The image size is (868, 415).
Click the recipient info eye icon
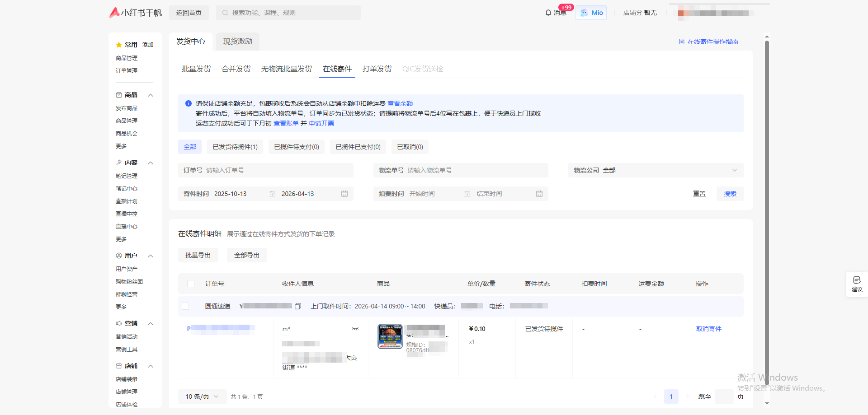click(355, 329)
